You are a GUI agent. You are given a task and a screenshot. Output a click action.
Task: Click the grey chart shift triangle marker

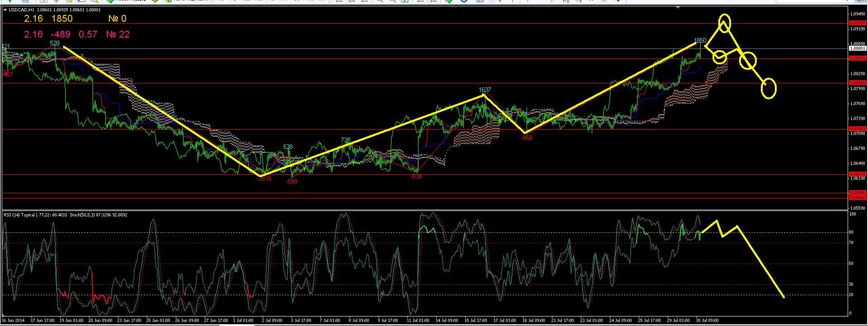(x=677, y=8)
